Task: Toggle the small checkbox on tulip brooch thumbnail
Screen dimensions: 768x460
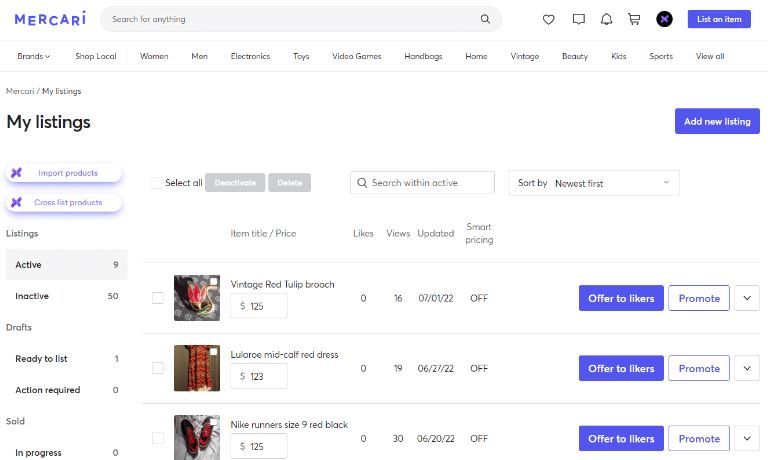Action: click(214, 281)
